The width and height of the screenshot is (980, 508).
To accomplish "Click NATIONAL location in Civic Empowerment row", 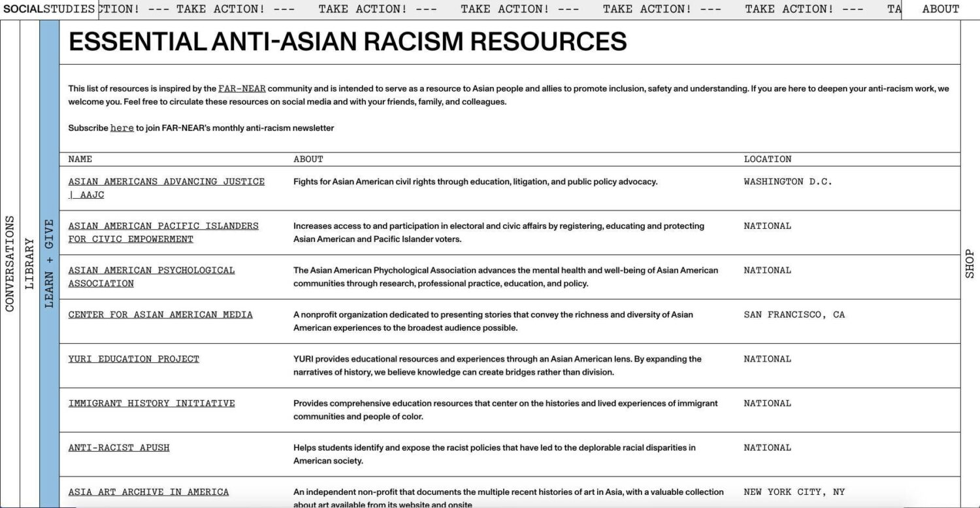I will pyautogui.click(x=768, y=226).
